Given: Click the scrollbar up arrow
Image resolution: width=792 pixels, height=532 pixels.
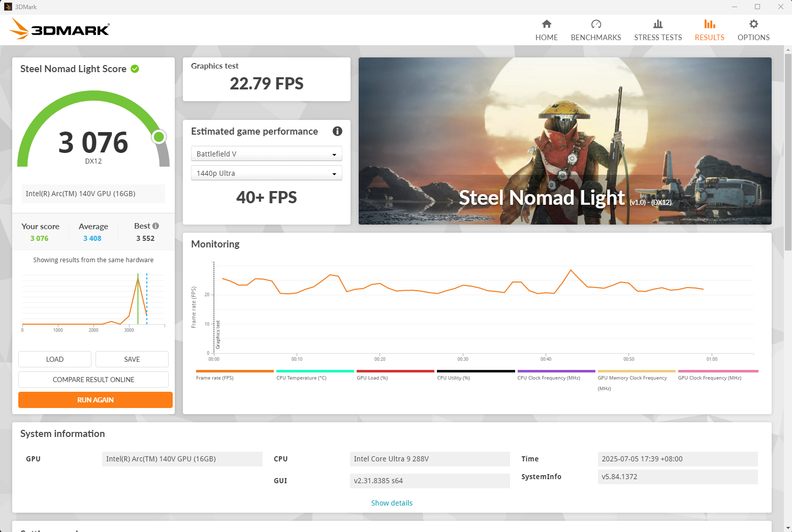Looking at the screenshot, I should point(788,49).
